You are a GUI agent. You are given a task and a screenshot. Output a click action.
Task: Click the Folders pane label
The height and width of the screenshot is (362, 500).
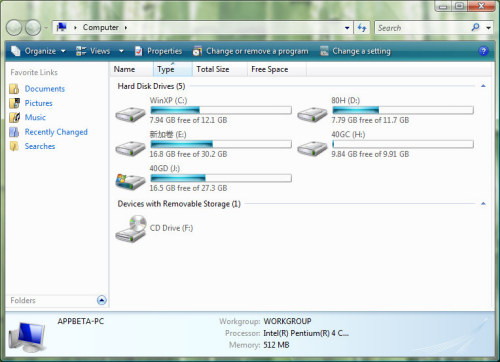[x=23, y=300]
